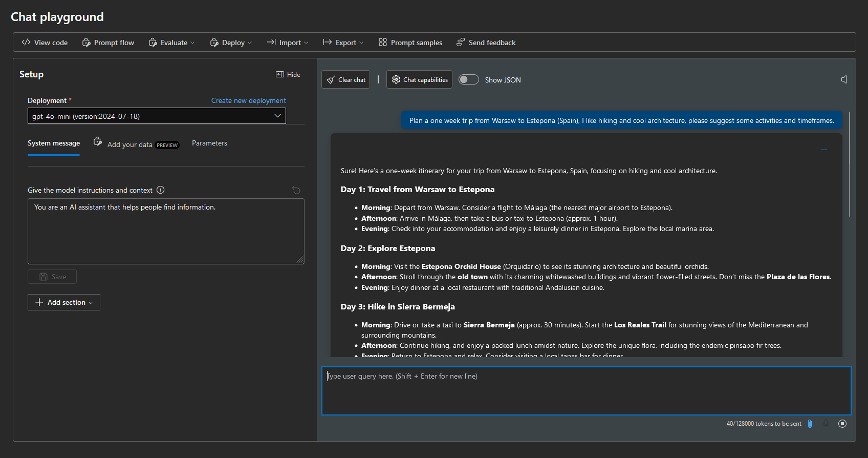
Task: Click Create new deployment link
Action: coord(249,101)
